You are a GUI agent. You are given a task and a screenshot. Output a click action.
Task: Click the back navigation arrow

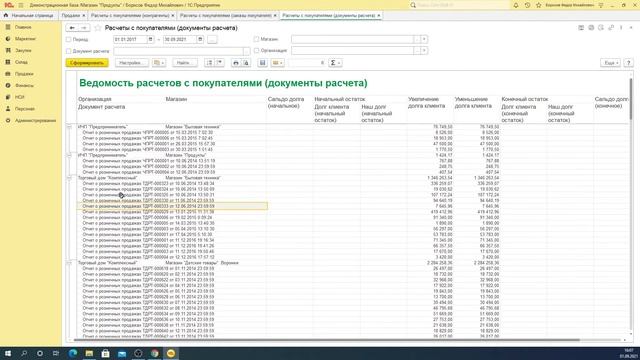tap(72, 28)
